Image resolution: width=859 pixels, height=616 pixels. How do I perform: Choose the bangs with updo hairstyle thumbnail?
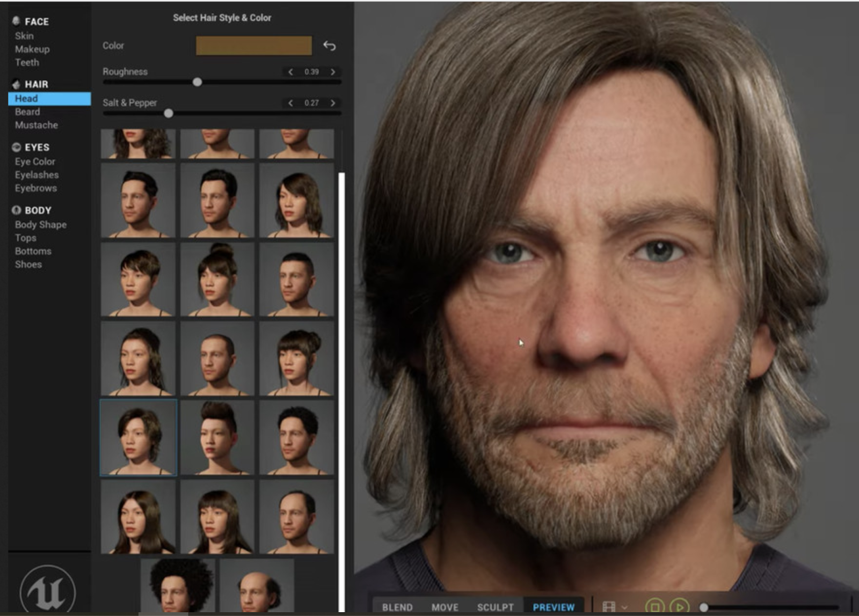point(296,358)
